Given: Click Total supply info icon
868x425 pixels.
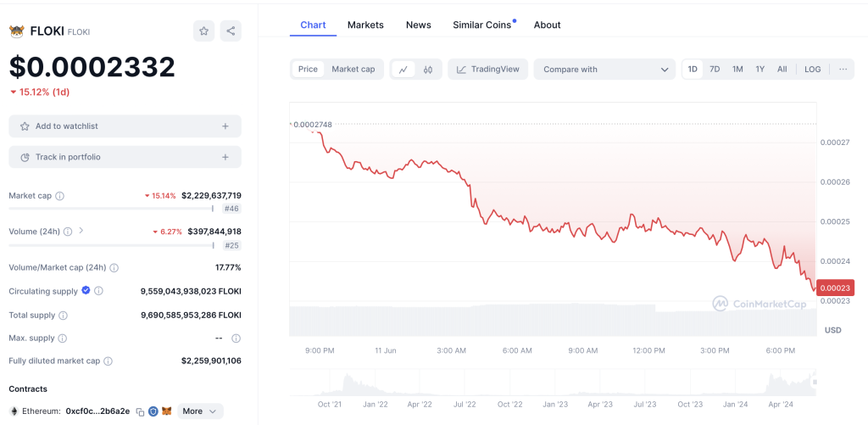Looking at the screenshot, I should point(63,316).
